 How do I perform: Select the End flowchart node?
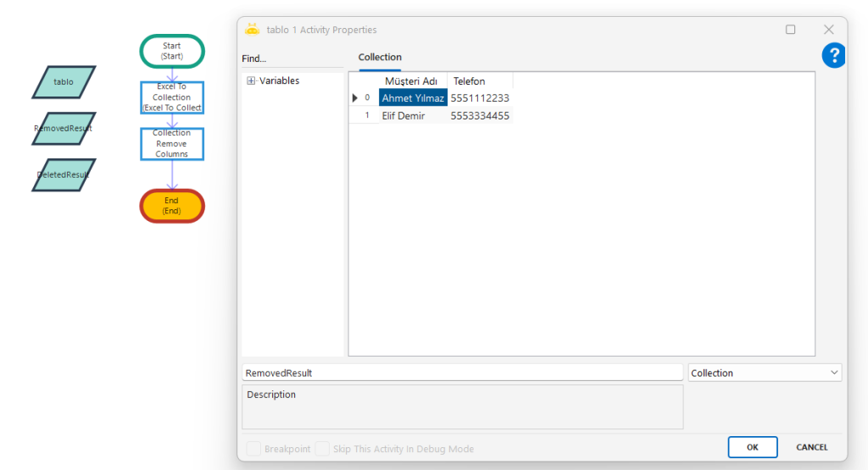pos(172,206)
